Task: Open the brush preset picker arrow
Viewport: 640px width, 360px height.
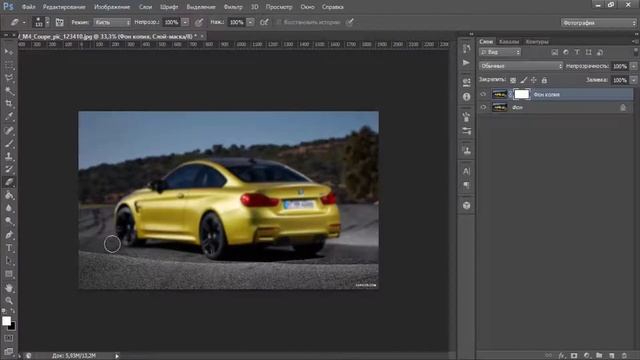Action: pyautogui.click(x=47, y=22)
